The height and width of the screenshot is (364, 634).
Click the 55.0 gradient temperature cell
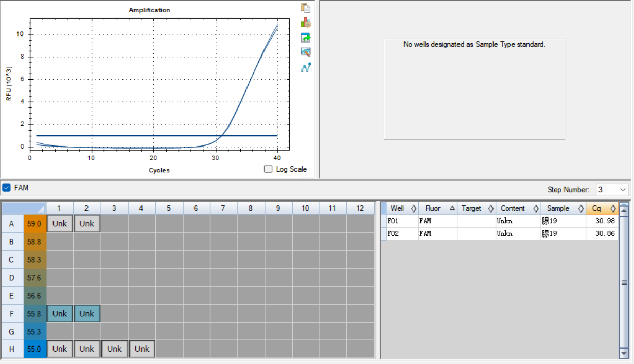34,349
